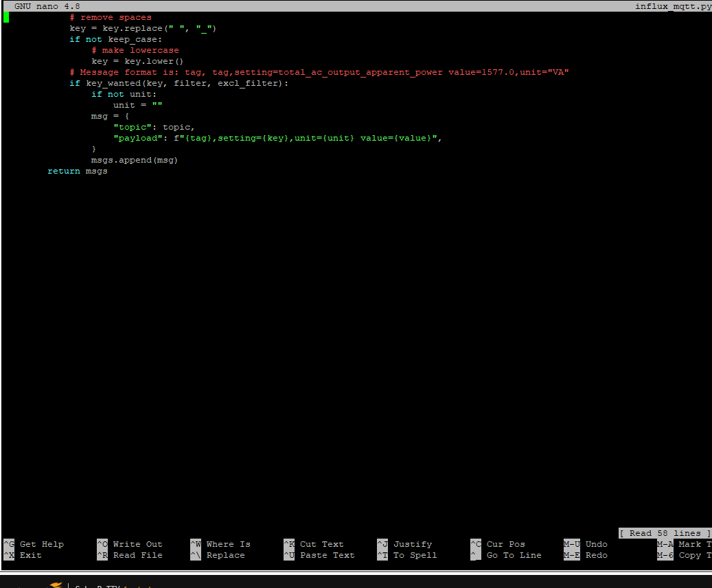Click the ^K Cut Text shortcut
Screen dimensions: 712x588
[x=314, y=544]
